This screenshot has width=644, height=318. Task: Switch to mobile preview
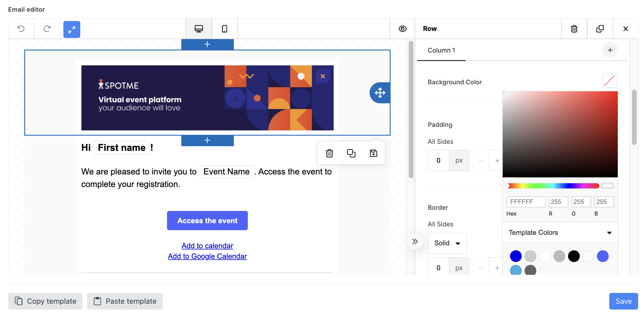click(x=224, y=29)
